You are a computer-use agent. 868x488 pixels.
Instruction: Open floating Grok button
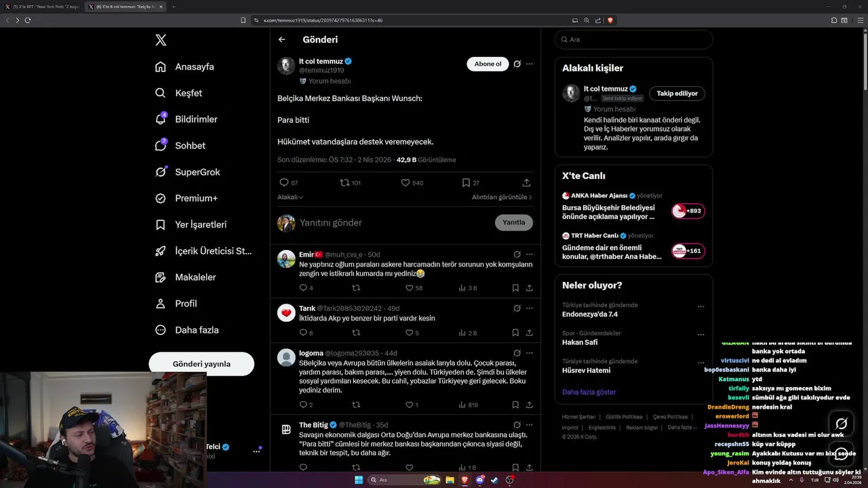(842, 424)
